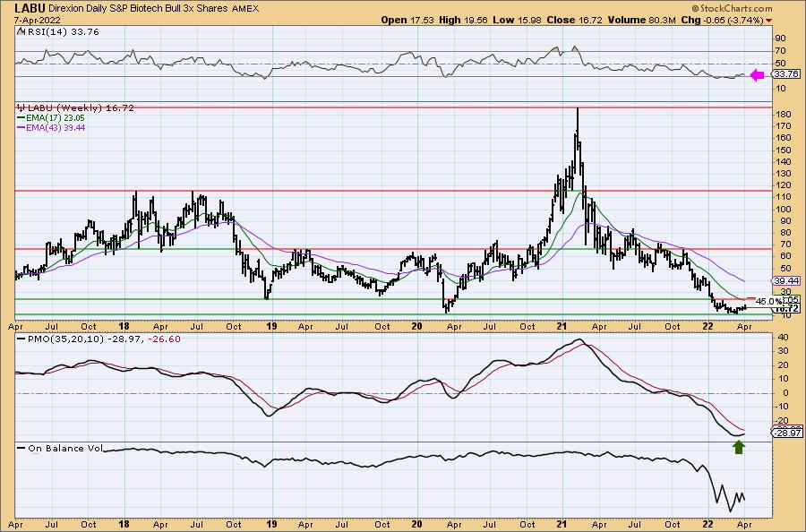Click the EMA(17) 23.05 legend text

pos(56,117)
